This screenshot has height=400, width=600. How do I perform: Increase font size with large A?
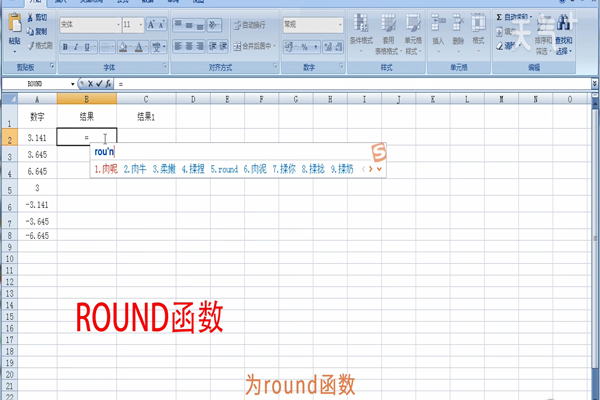click(152, 25)
